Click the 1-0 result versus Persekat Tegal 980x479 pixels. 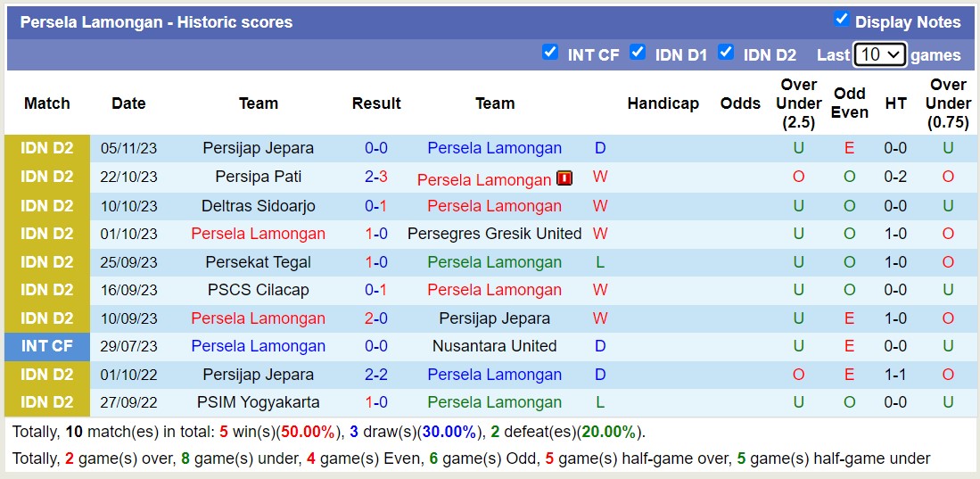point(376,262)
